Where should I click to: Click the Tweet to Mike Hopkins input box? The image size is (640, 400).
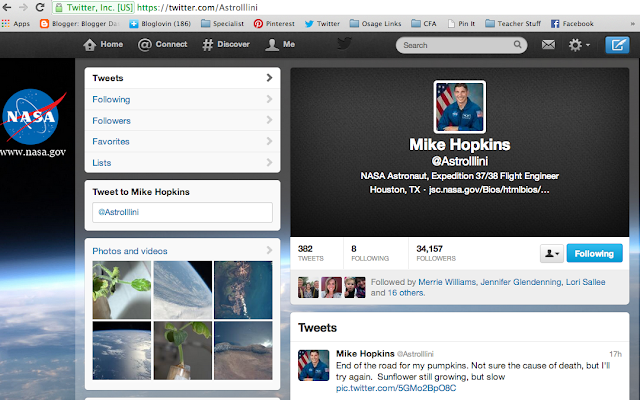(x=182, y=212)
